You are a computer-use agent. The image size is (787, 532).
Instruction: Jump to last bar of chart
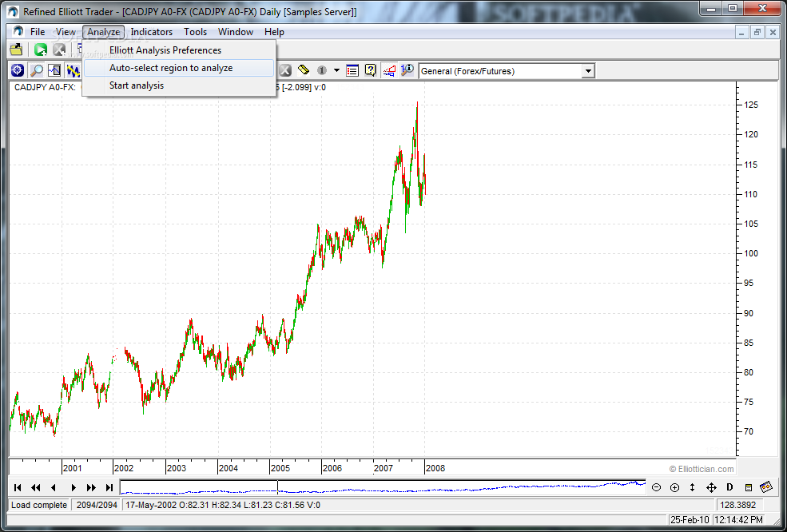pos(109,486)
